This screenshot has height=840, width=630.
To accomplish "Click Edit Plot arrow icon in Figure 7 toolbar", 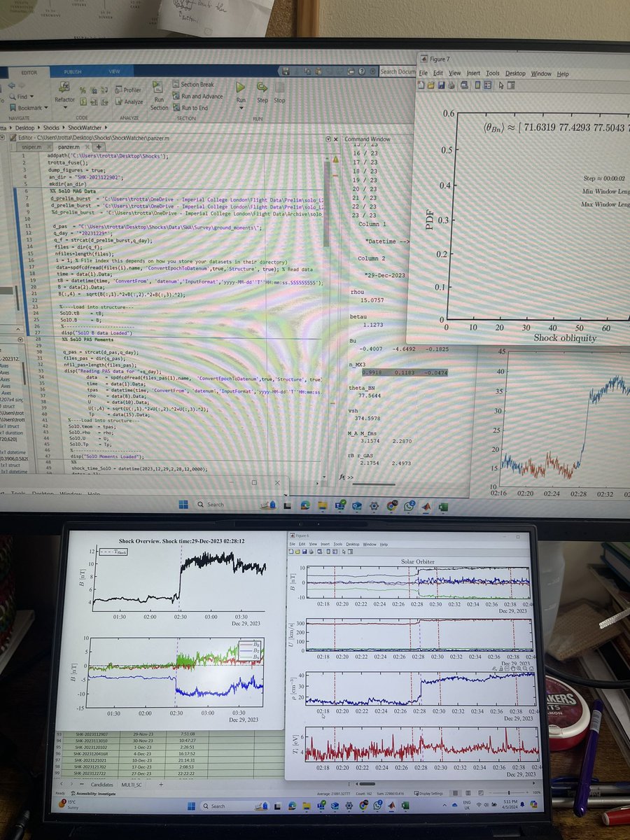I will (x=500, y=85).
